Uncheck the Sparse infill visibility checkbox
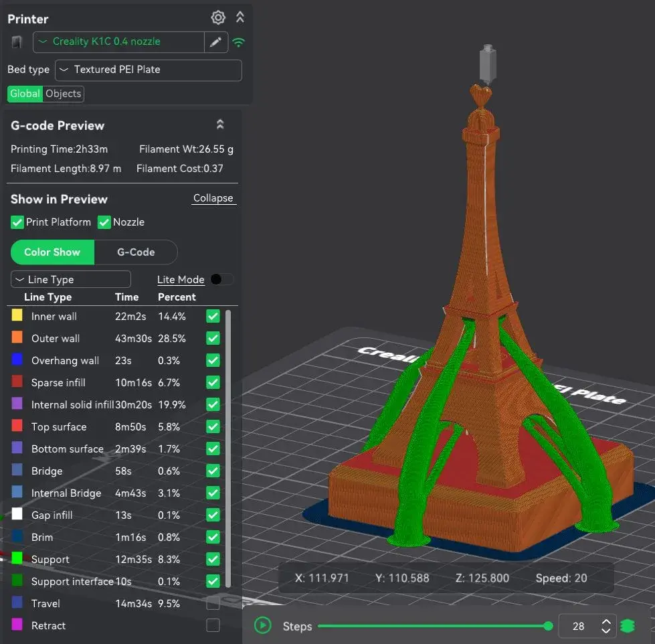The image size is (655, 644). tap(213, 382)
